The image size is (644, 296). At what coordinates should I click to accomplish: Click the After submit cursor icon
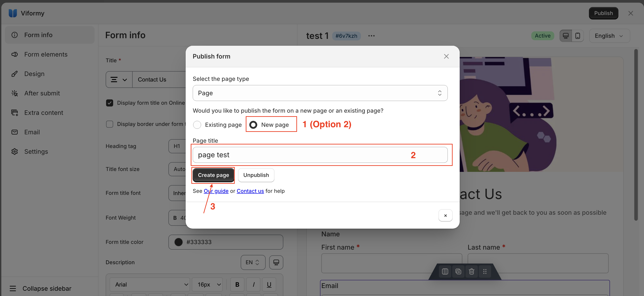[x=15, y=93]
